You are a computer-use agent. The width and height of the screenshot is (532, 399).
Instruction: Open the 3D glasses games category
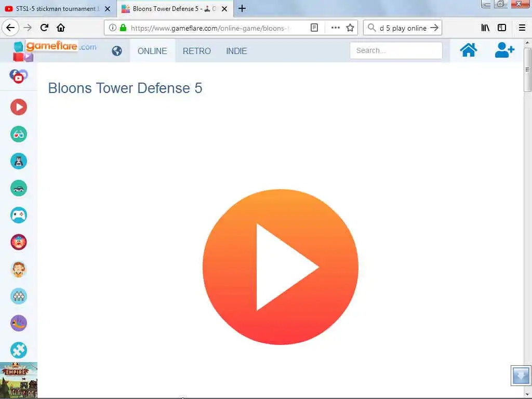tap(19, 134)
